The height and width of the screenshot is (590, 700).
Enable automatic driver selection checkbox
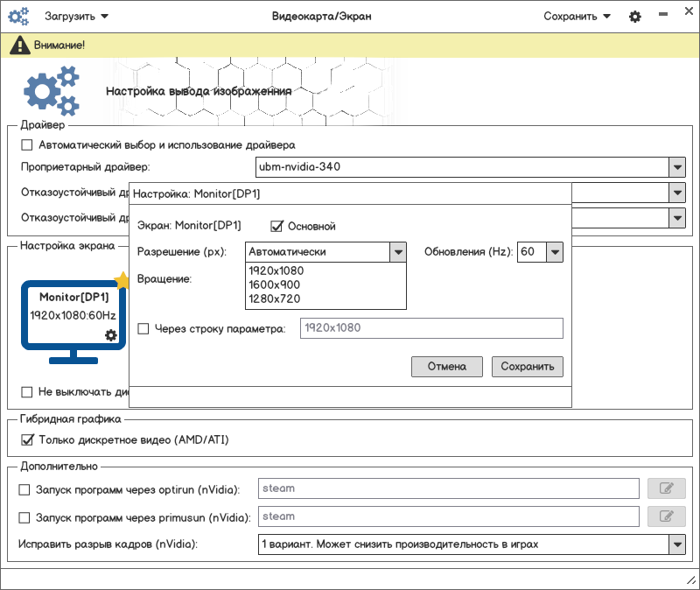coord(27,145)
